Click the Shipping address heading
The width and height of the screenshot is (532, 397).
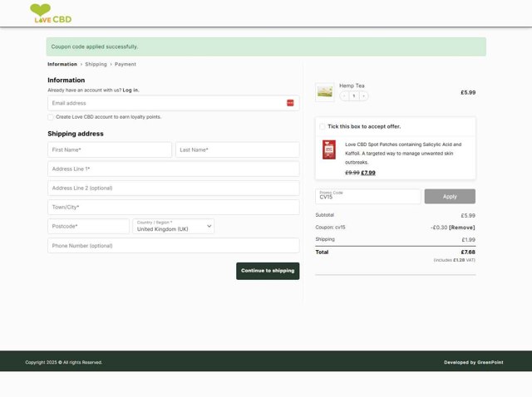(76, 134)
